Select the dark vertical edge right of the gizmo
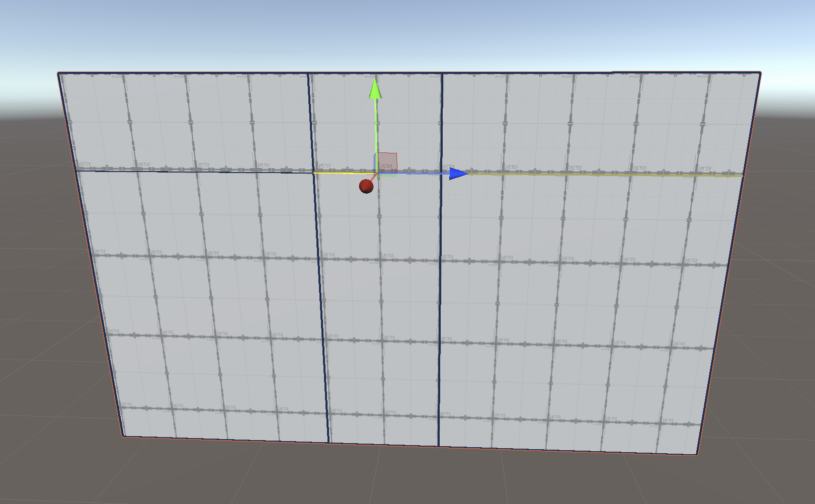Screen dimensions: 815x504 click(440, 260)
